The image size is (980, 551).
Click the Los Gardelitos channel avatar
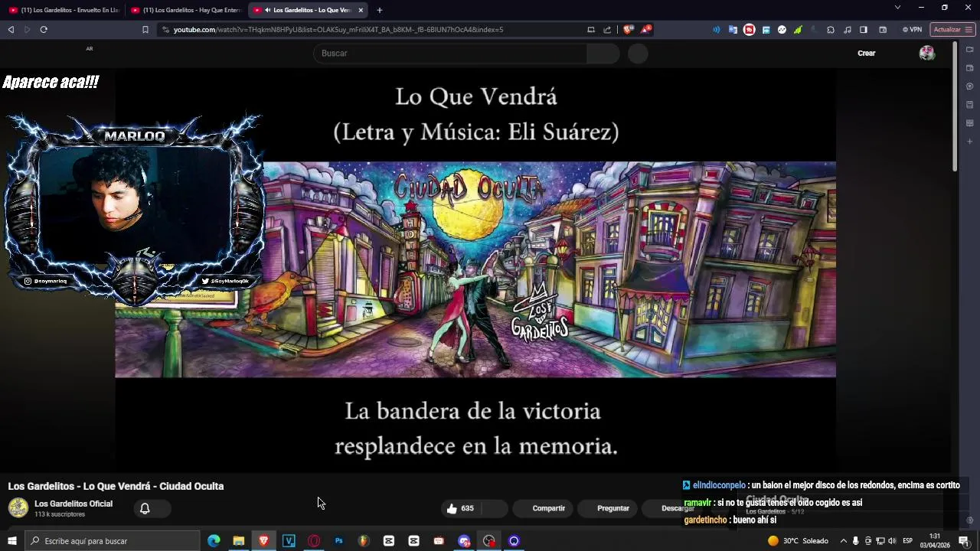[18, 508]
